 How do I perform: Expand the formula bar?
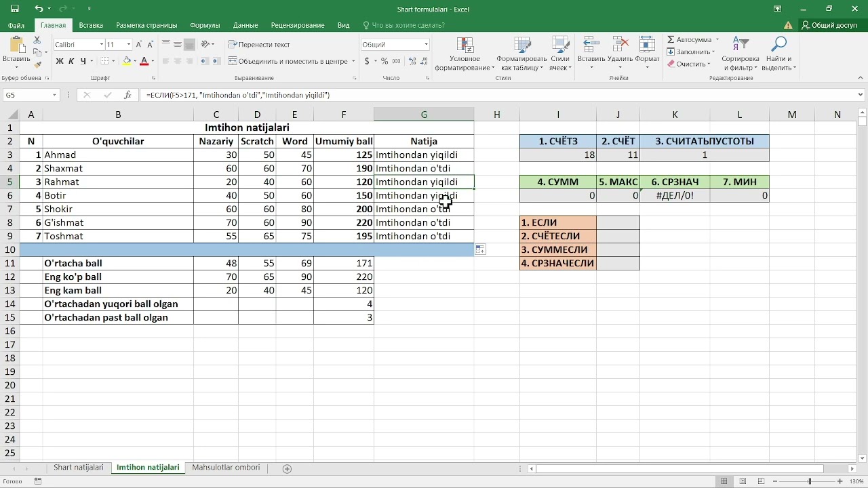coord(861,96)
